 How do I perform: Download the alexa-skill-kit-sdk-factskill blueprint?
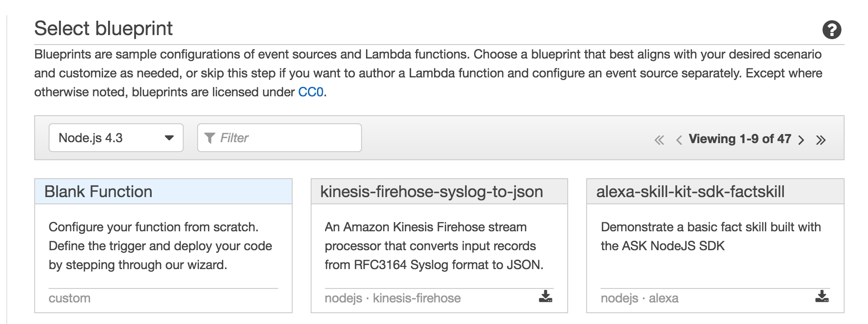click(x=822, y=296)
